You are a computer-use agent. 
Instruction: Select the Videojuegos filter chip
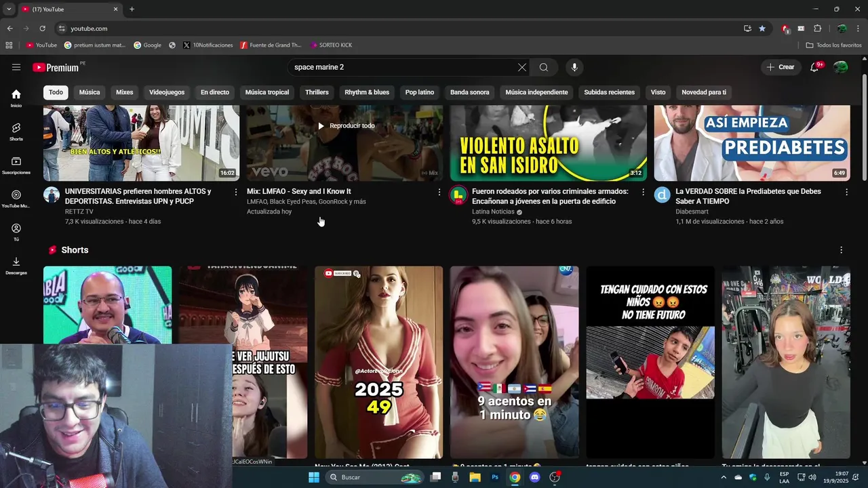[x=167, y=92]
